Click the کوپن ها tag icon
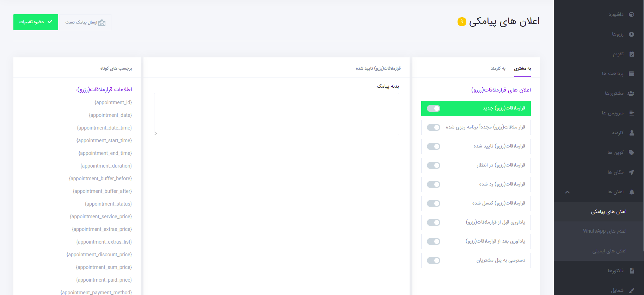This screenshot has height=295, width=644. point(632,152)
